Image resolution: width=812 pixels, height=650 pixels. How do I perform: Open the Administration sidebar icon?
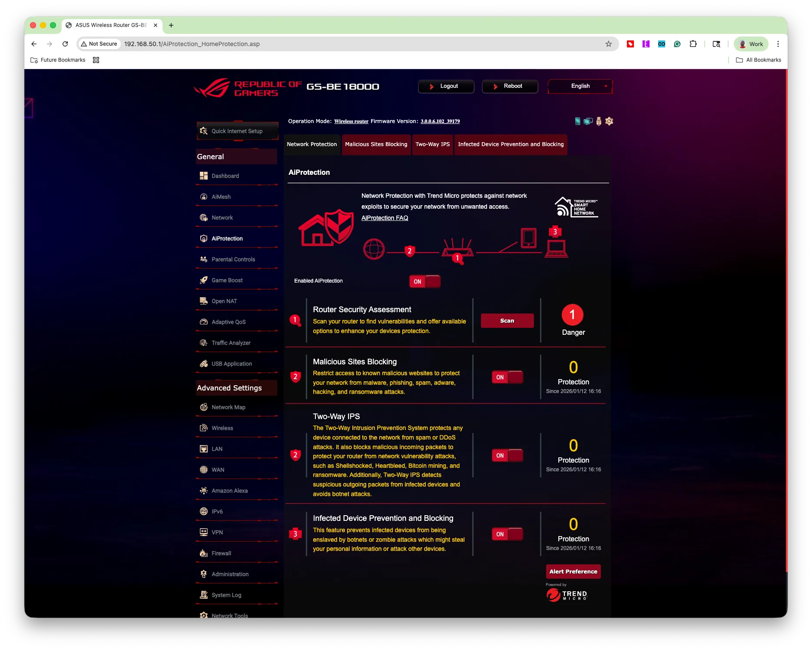[203, 574]
